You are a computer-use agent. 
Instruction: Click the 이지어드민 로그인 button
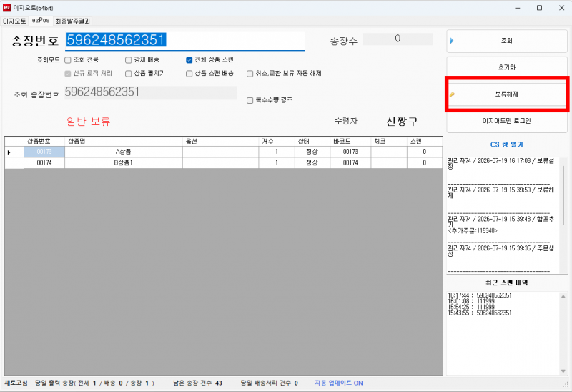click(507, 121)
